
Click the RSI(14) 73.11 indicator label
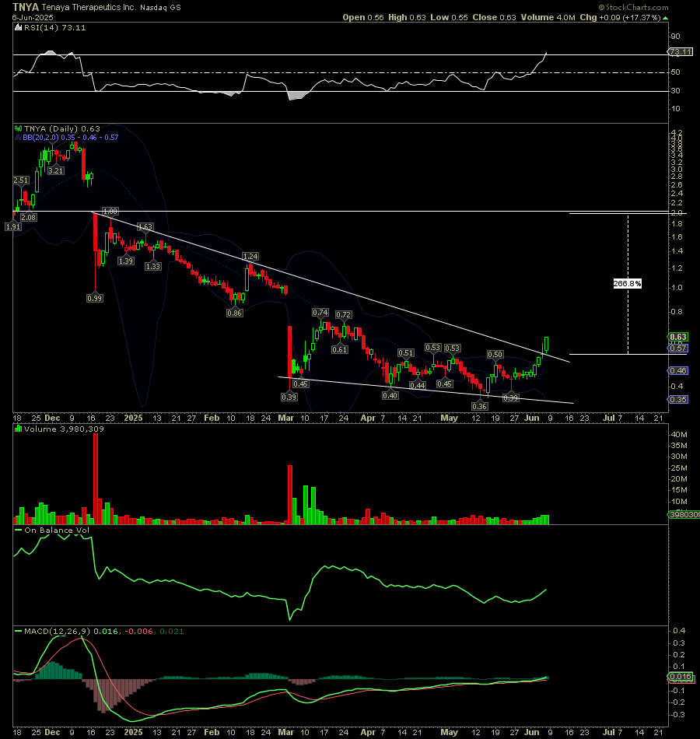pyautogui.click(x=54, y=28)
